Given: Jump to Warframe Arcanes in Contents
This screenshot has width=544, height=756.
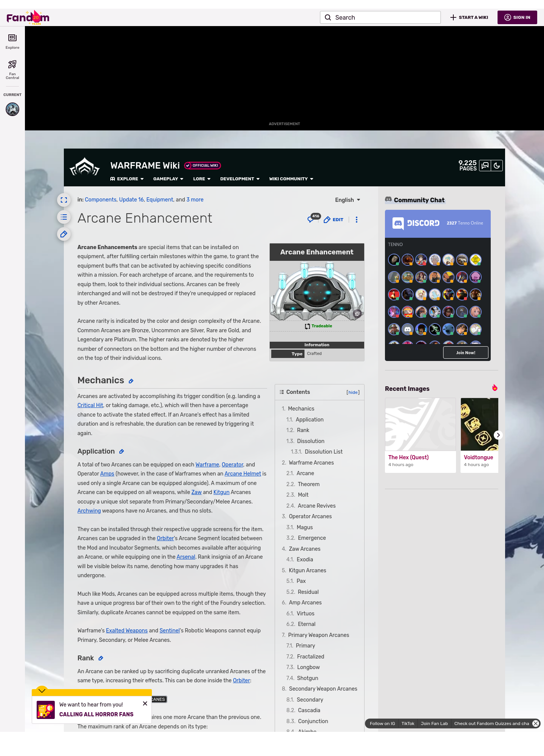Looking at the screenshot, I should click(x=308, y=463).
